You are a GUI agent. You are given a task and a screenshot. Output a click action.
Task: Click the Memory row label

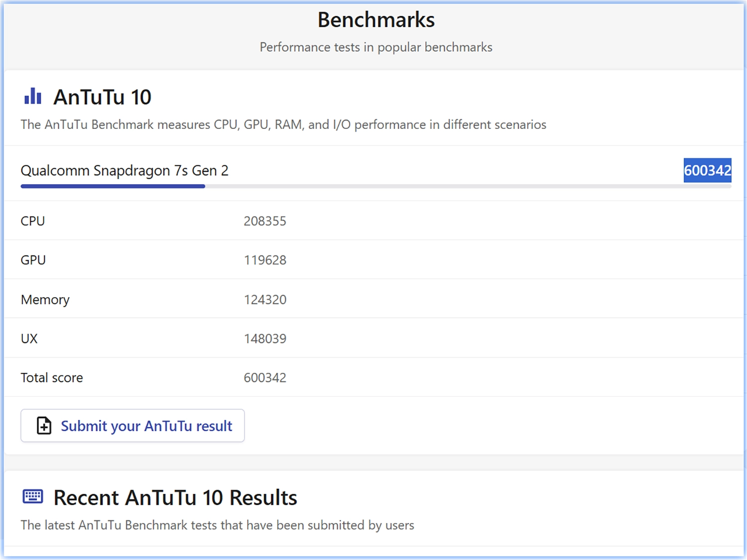(x=45, y=300)
